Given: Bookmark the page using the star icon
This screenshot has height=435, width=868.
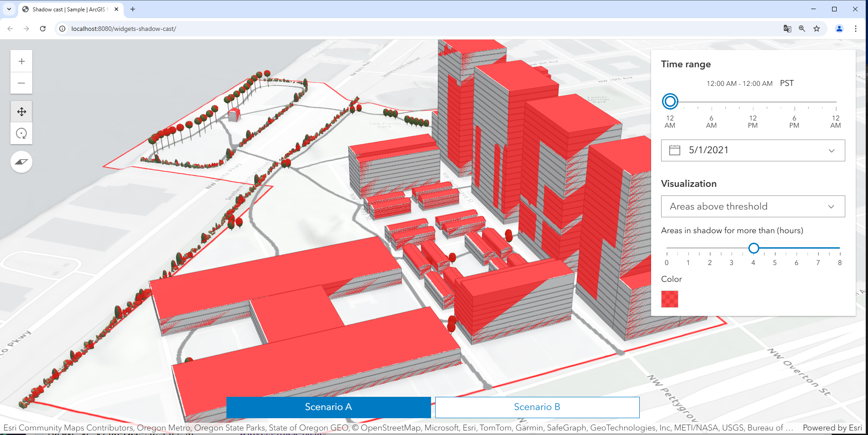Looking at the screenshot, I should pos(817,28).
